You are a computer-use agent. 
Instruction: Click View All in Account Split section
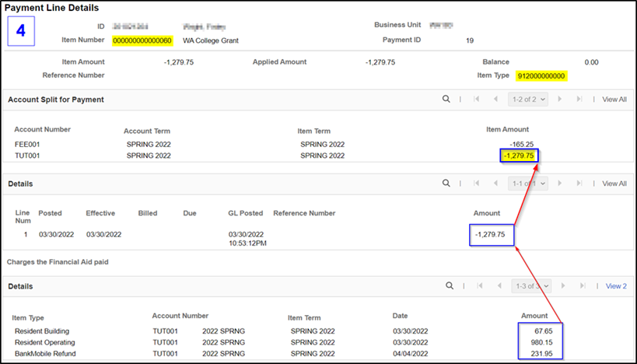tap(614, 100)
